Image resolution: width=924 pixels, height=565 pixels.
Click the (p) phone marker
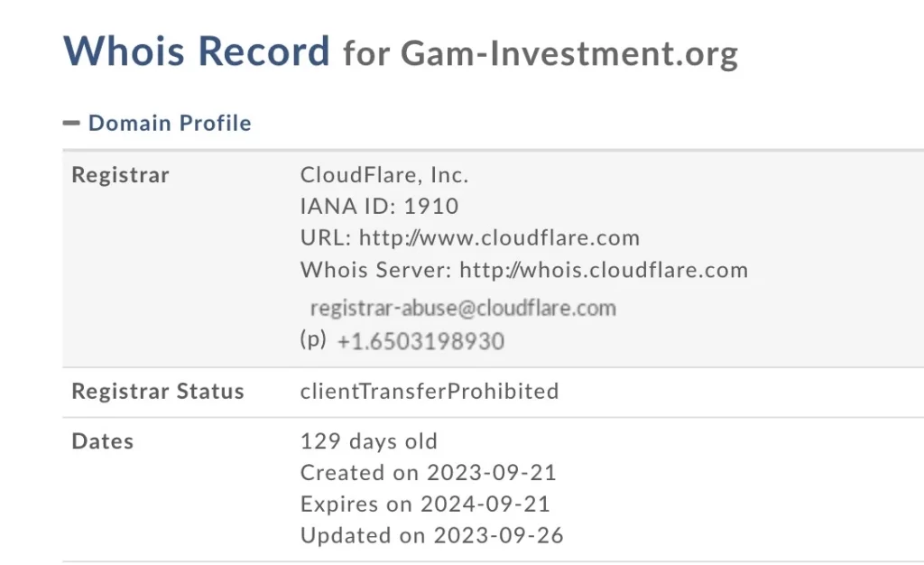[x=312, y=339]
